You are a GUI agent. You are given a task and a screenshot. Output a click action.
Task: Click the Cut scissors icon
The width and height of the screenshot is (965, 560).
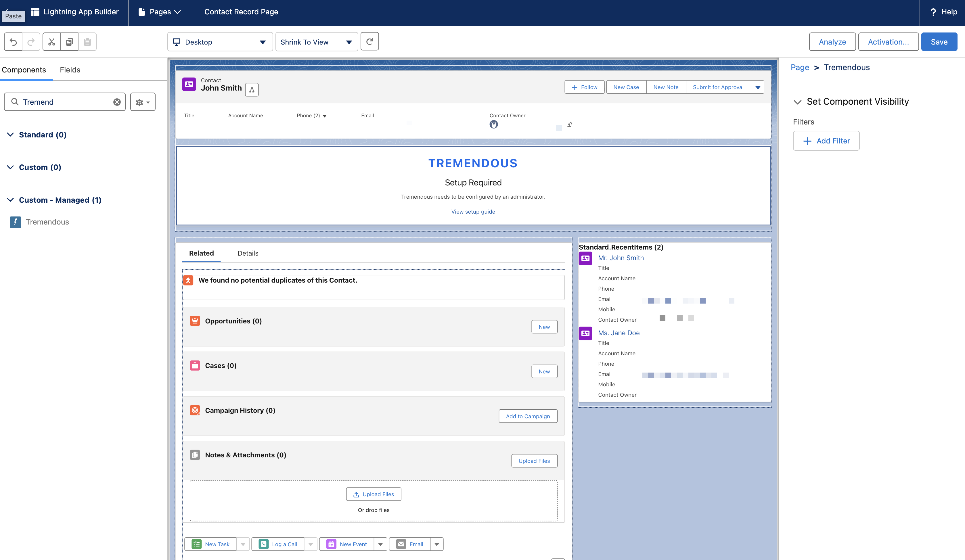tap(52, 42)
